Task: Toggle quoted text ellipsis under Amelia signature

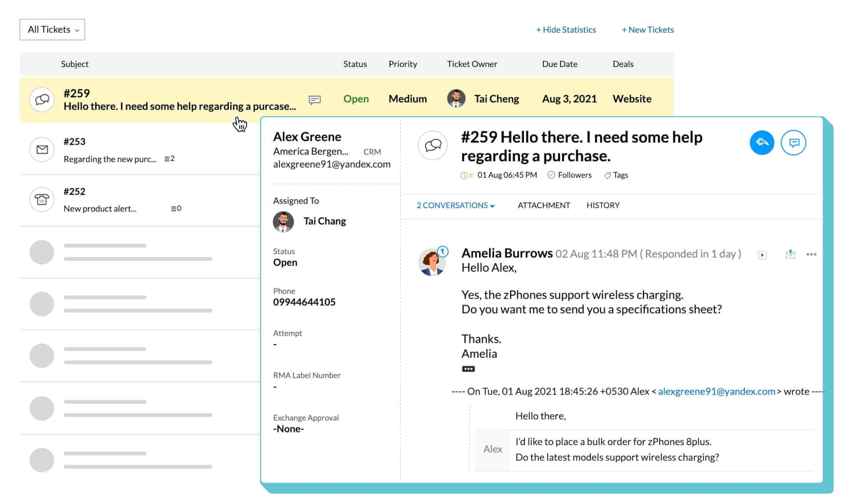Action: 468,369
